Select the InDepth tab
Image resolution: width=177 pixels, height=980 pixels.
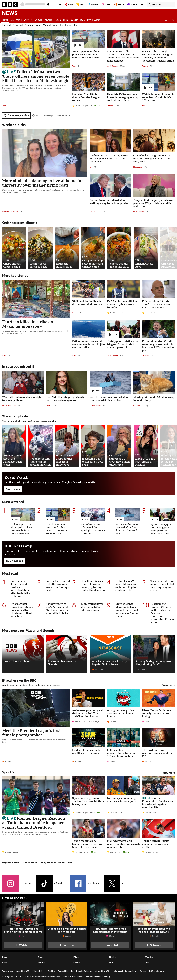pos(74,20)
